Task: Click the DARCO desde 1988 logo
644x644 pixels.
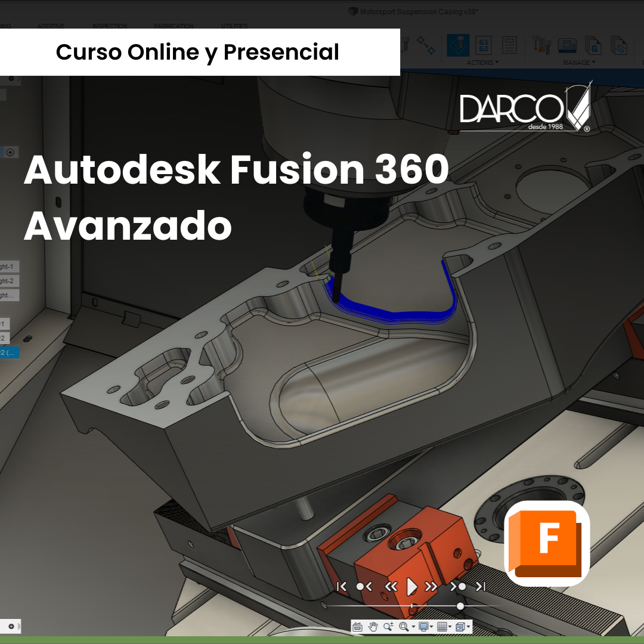Action: coord(526,107)
